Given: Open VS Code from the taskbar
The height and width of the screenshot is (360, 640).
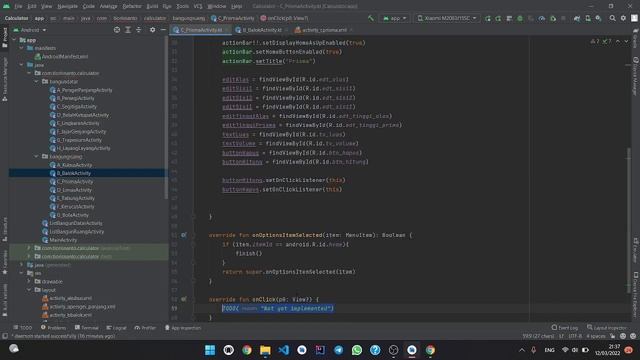Looking at the screenshot, I should pyautogui.click(x=283, y=350).
